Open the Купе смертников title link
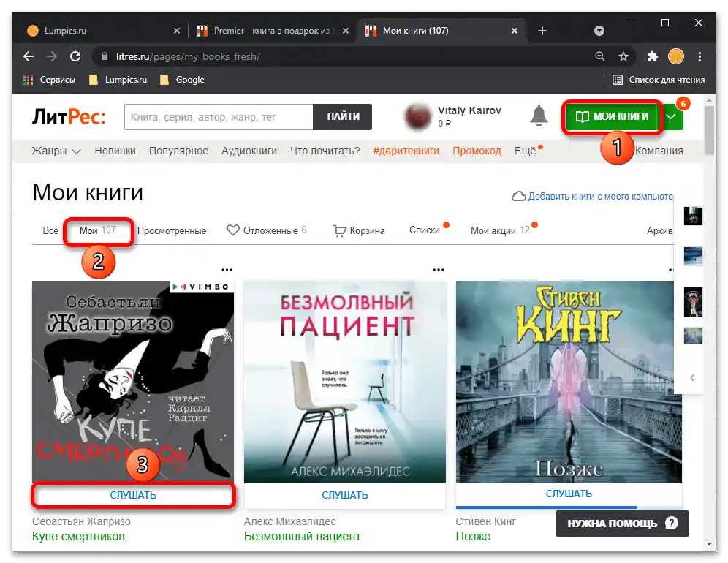Screen dimensions: 728x563 78,537
